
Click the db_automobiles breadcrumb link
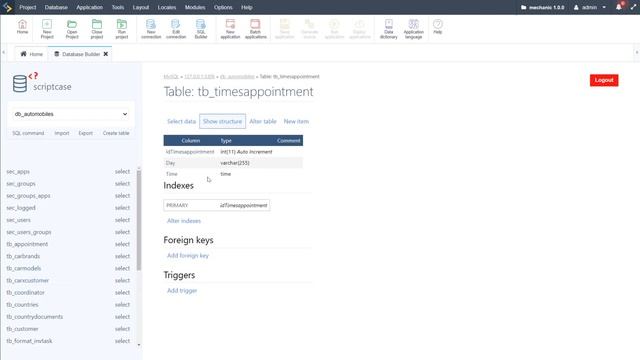pos(237,77)
